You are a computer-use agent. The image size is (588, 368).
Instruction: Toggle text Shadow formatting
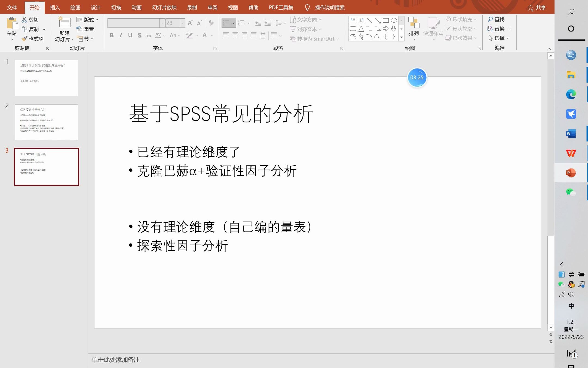coord(139,35)
